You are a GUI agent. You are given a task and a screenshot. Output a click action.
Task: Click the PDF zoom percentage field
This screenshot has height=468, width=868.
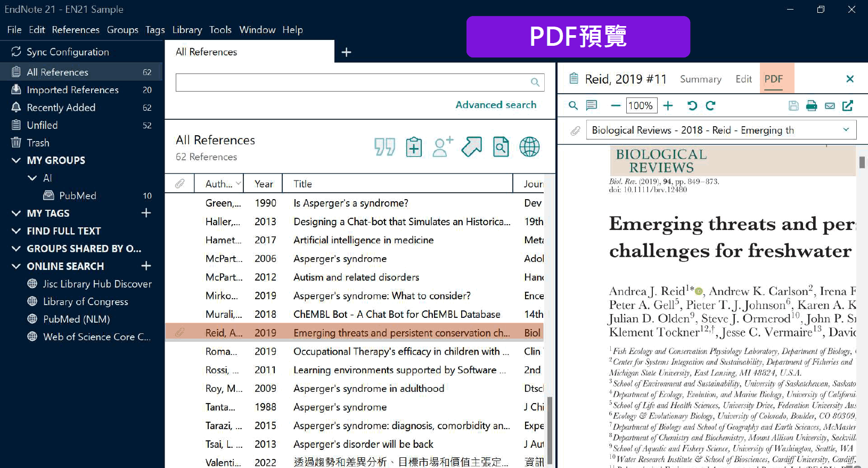click(x=641, y=105)
